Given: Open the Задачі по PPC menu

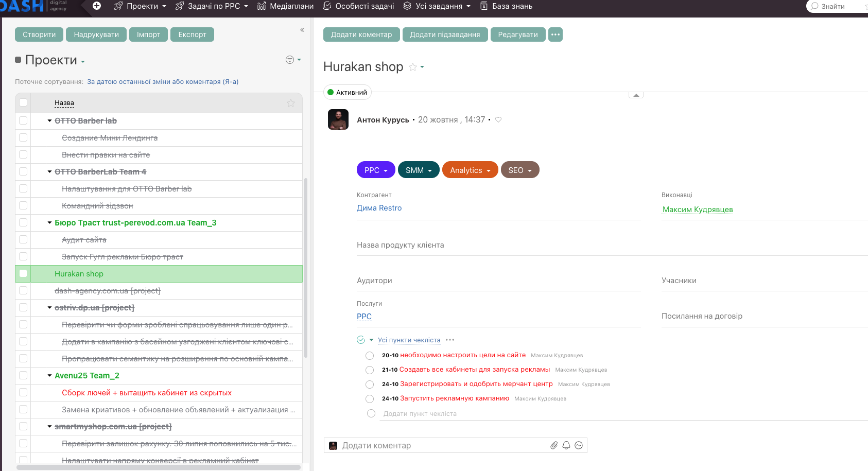Looking at the screenshot, I should click(212, 6).
